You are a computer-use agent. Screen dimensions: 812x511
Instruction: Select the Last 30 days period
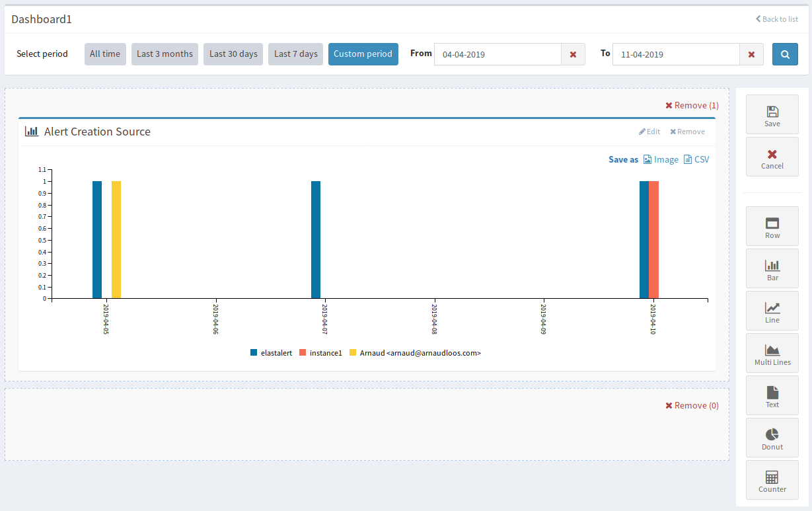tap(233, 54)
